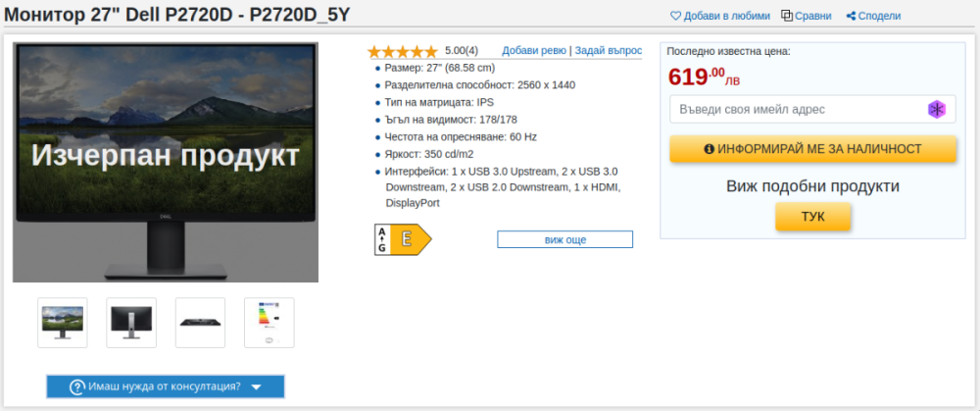Click the energy class E label icon
The width and height of the screenshot is (980, 411).
click(x=403, y=239)
